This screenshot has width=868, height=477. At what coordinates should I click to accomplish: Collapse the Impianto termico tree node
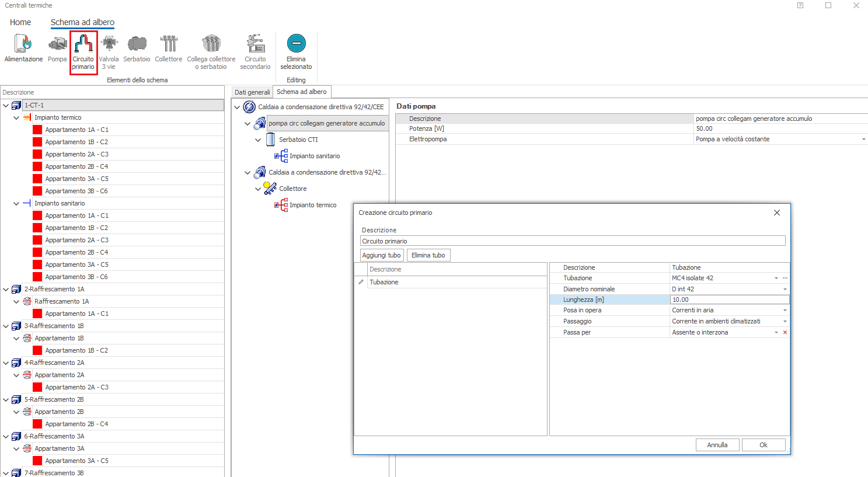[x=16, y=118]
